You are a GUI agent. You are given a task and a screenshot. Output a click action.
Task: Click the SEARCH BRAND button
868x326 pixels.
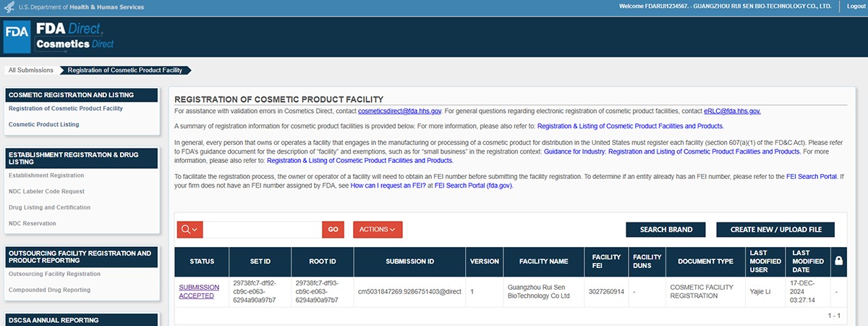pyautogui.click(x=666, y=229)
